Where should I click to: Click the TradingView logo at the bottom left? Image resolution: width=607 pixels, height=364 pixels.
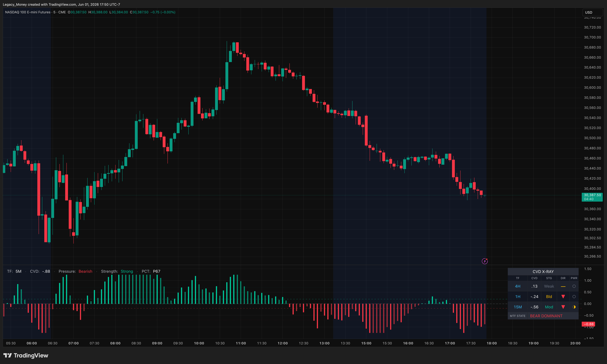(26, 355)
